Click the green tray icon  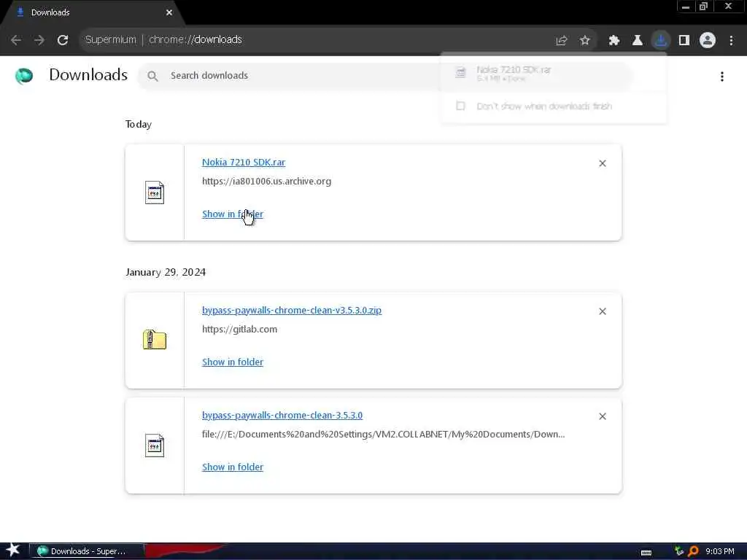click(x=679, y=551)
